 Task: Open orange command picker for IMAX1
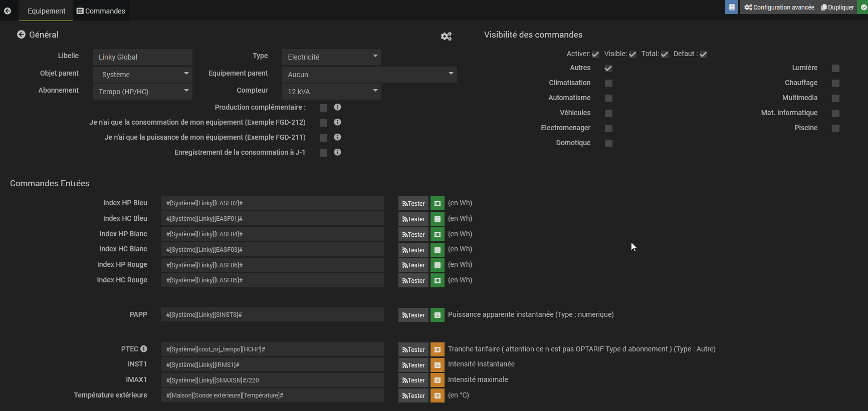tap(438, 380)
